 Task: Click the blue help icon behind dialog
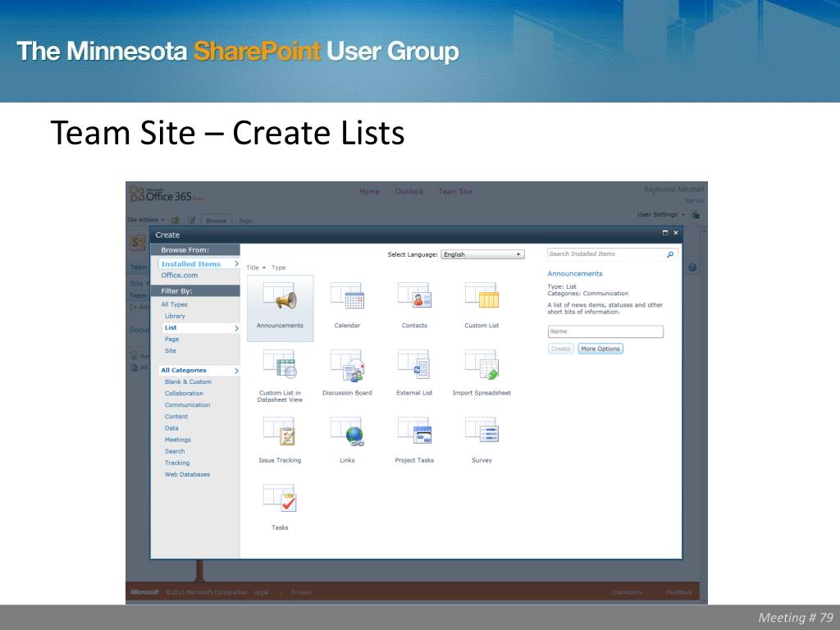click(x=692, y=267)
